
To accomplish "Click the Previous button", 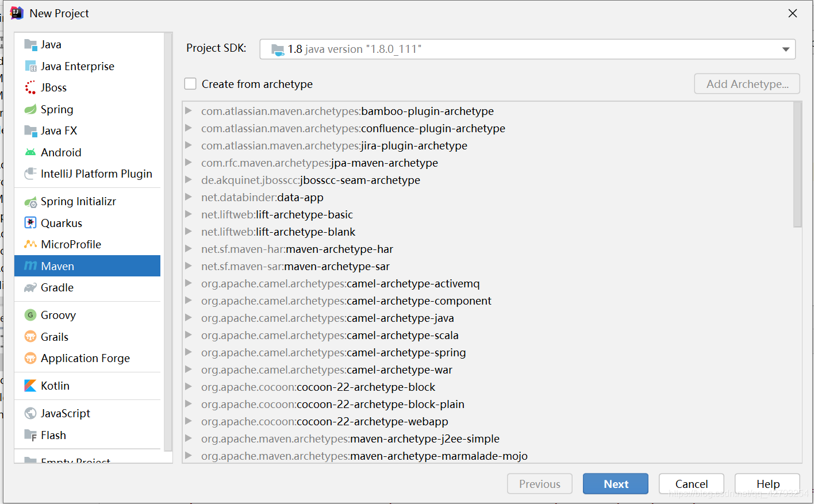I will (540, 484).
